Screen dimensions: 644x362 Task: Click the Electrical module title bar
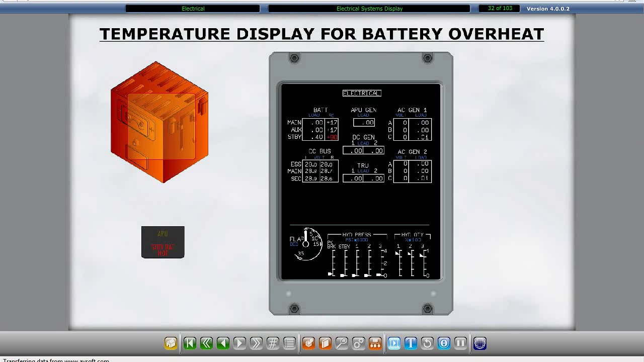coord(193,9)
